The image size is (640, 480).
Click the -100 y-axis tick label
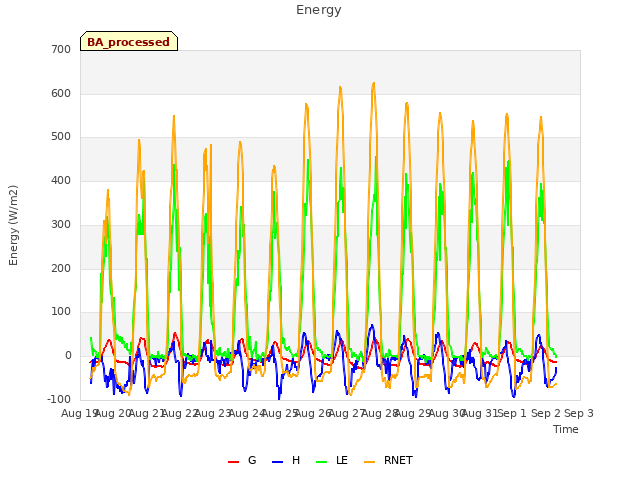click(59, 399)
